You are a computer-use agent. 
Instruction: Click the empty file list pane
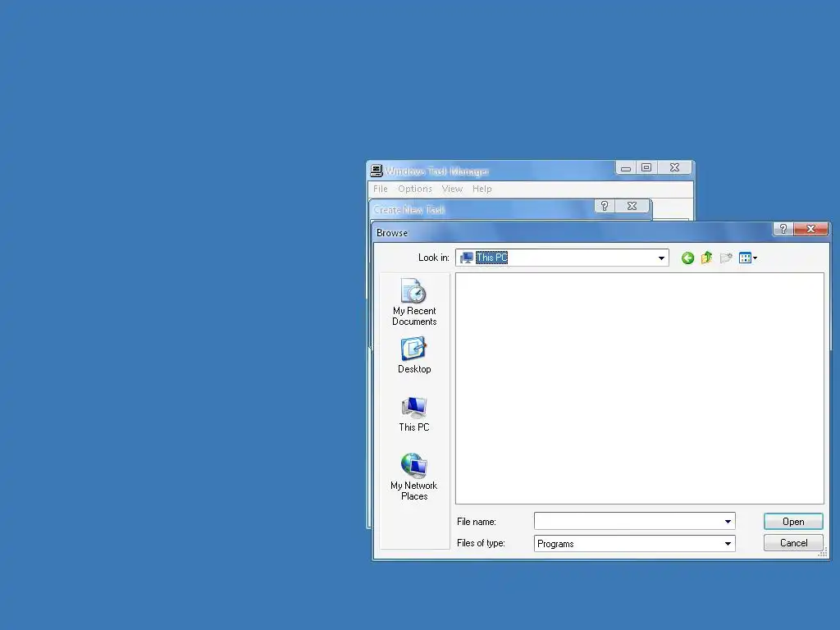coord(640,388)
